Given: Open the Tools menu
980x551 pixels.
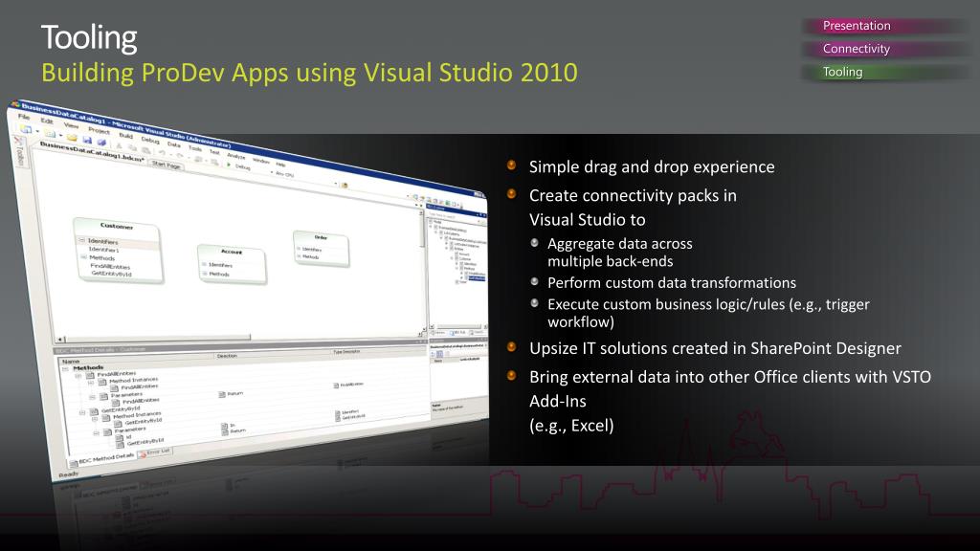Looking at the screenshot, I should tap(195, 148).
